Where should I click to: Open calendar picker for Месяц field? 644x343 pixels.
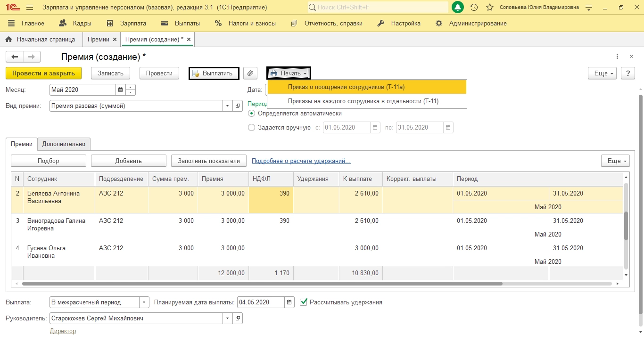pyautogui.click(x=121, y=90)
